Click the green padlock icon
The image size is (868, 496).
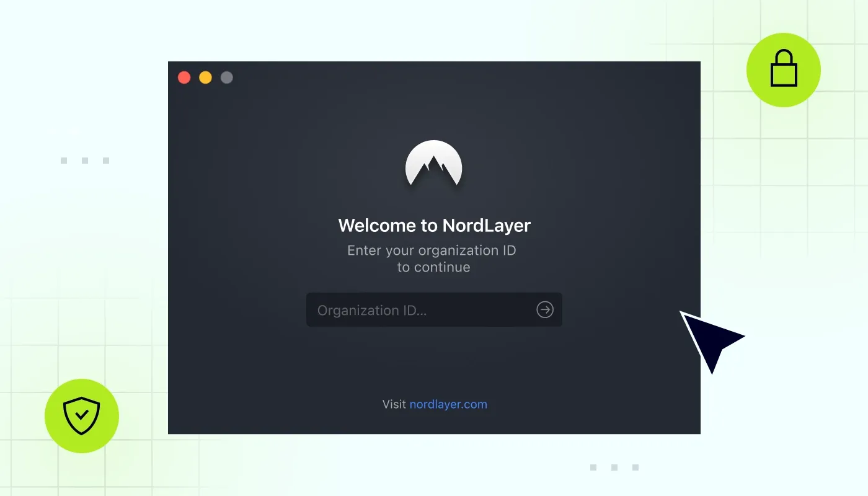(783, 69)
